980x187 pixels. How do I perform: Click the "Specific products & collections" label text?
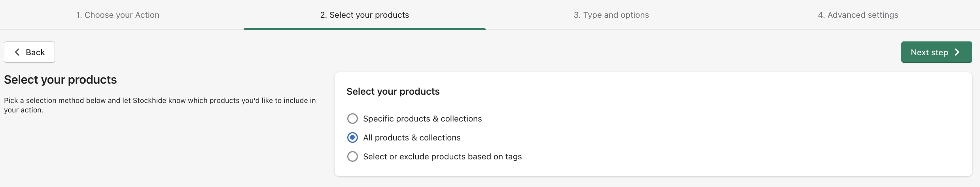(x=422, y=119)
